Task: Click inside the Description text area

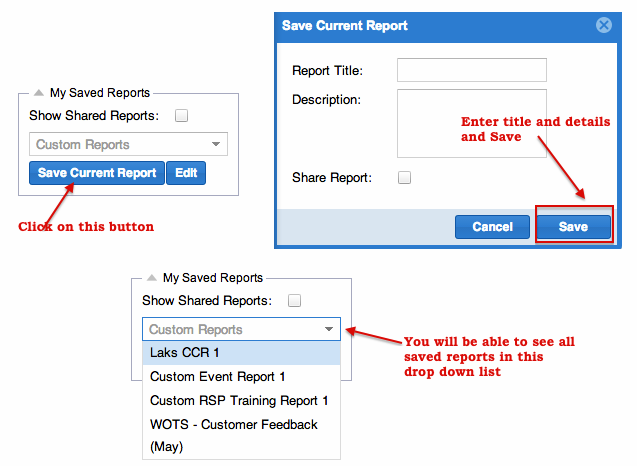Action: pos(471,122)
